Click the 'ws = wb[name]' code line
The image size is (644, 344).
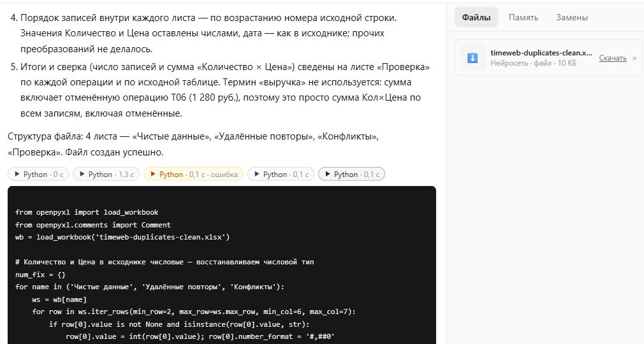pyautogui.click(x=59, y=299)
